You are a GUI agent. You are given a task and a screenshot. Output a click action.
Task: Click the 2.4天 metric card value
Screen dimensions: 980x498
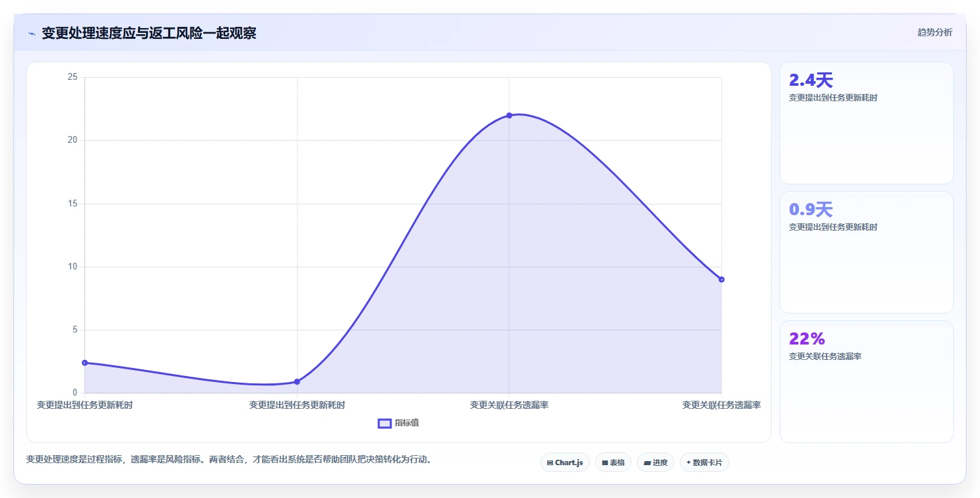(811, 80)
